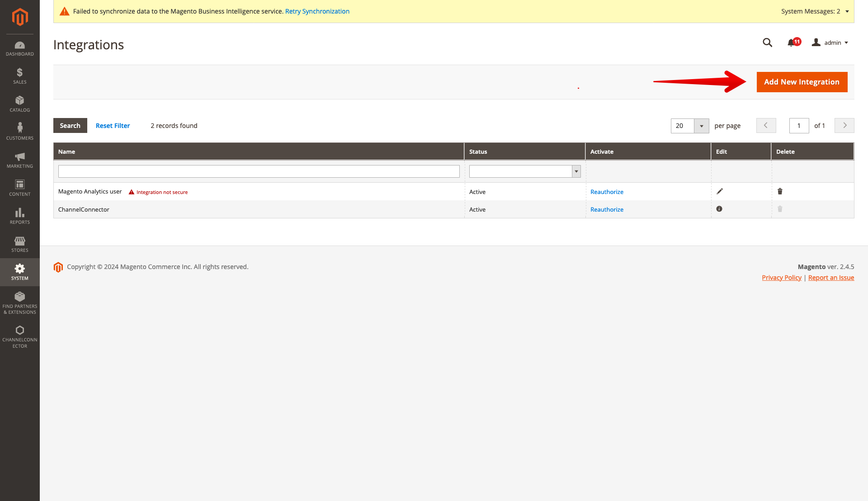Click the Magento footer logo
Screen dimensions: 868x501
(x=58, y=267)
